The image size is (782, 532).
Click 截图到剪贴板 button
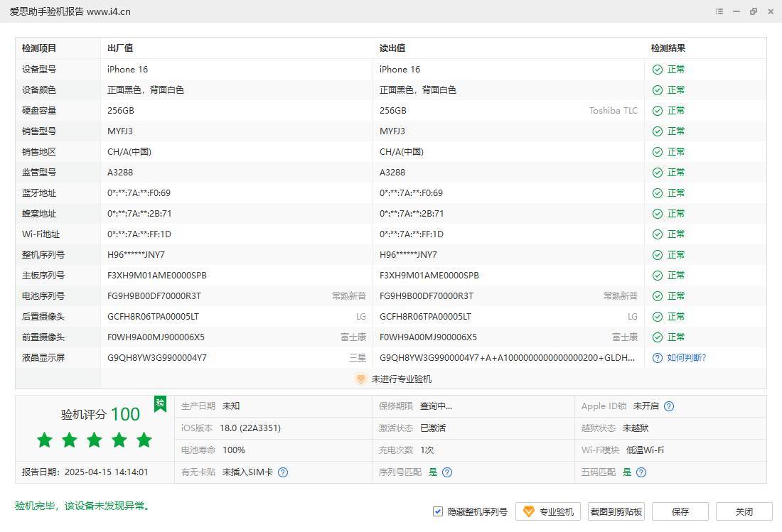click(x=616, y=511)
